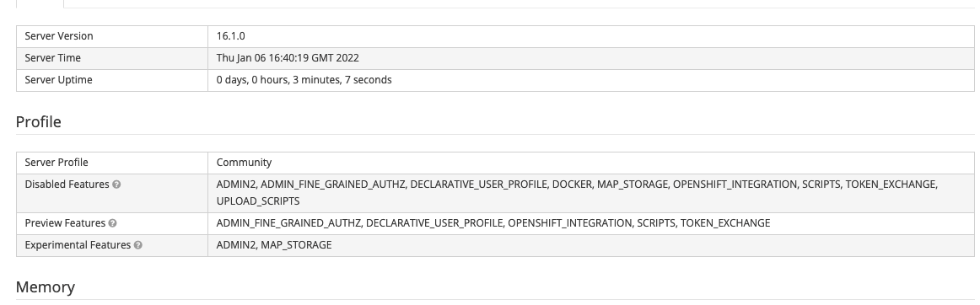The image size is (980, 305).
Task: Click the Profile section heading
Action: point(38,122)
